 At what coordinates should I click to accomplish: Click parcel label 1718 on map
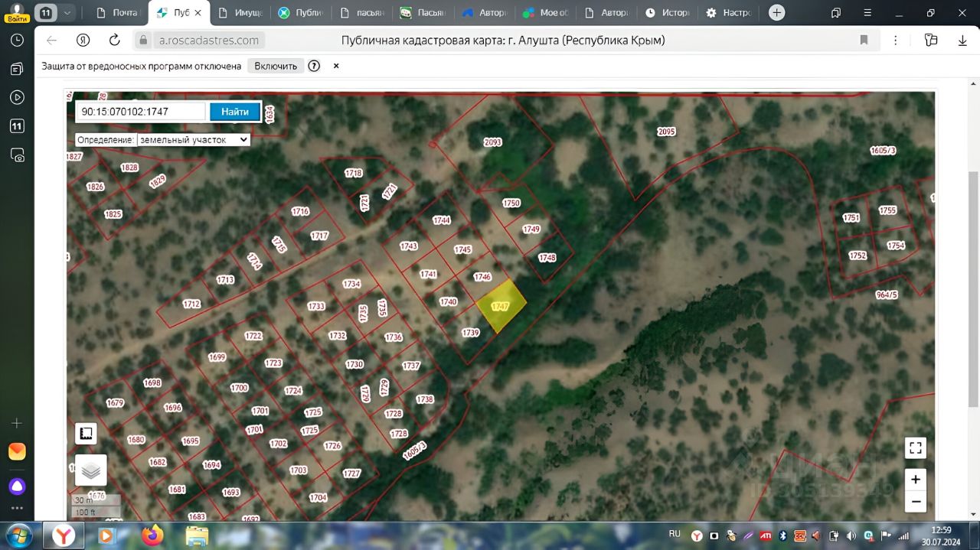click(353, 174)
